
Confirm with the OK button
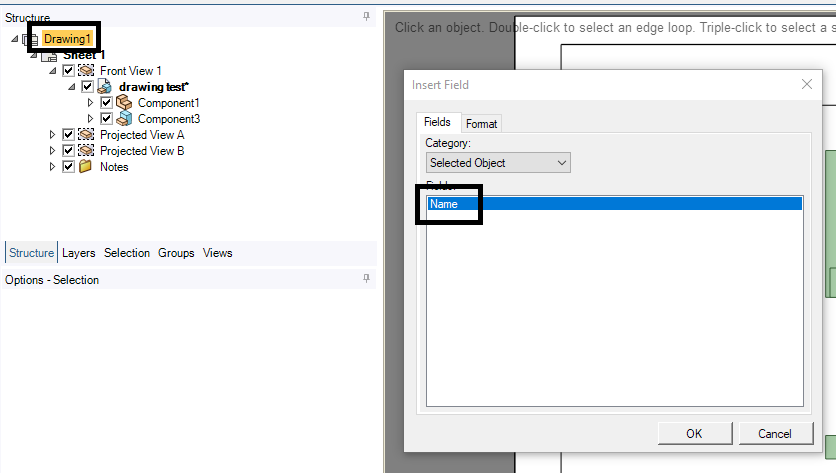(695, 434)
